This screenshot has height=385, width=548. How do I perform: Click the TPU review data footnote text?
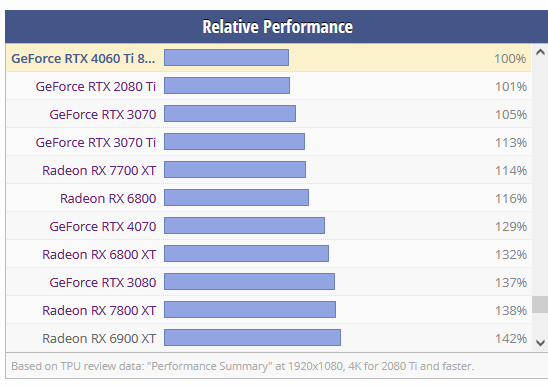[x=243, y=366]
